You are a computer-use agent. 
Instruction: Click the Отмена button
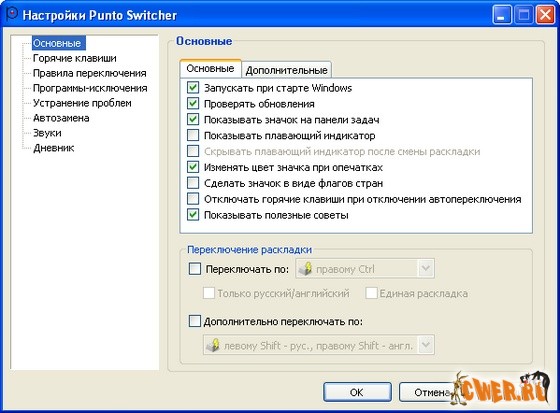point(430,392)
